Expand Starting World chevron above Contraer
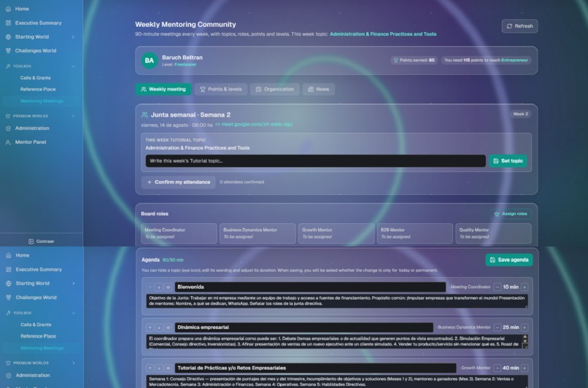The height and width of the screenshot is (388, 588). coord(73,36)
